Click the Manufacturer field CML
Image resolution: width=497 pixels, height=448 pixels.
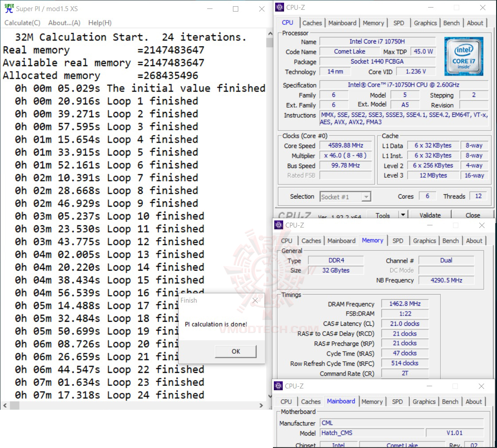pyautogui.click(x=402, y=423)
